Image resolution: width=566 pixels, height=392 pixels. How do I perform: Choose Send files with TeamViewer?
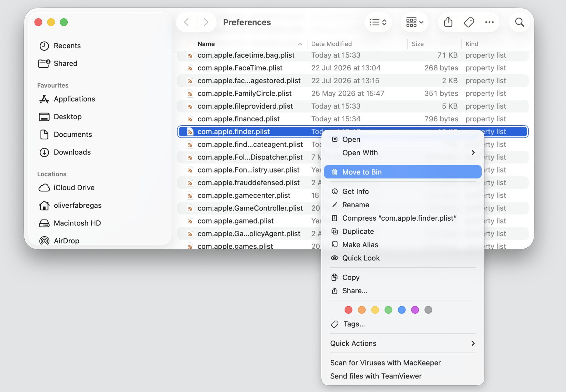403,376
